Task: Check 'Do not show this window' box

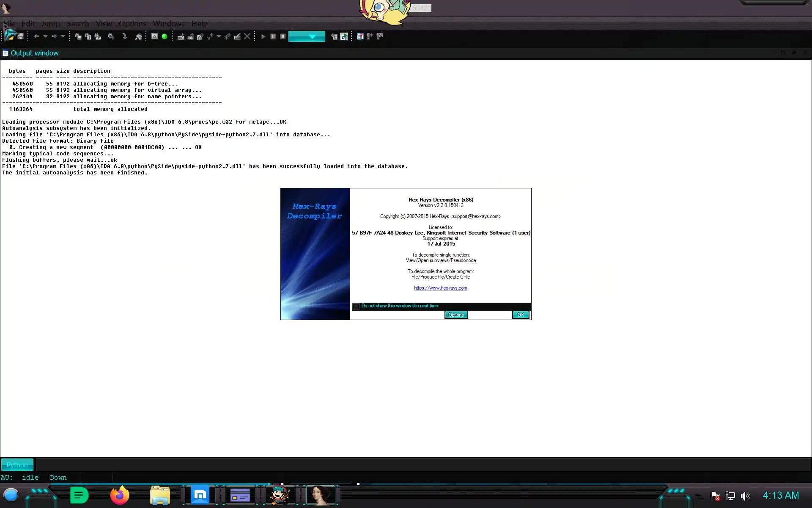Action: point(356,306)
